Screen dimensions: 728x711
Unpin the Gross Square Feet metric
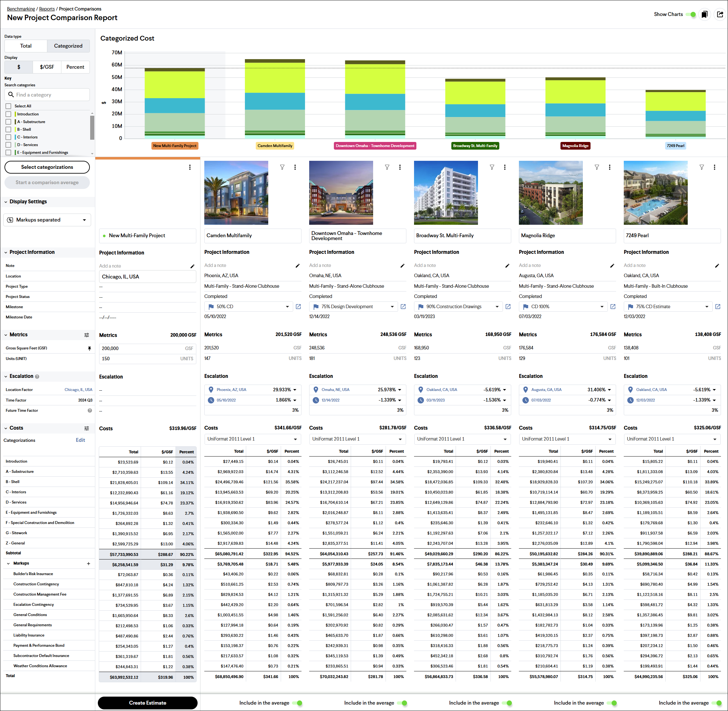tap(90, 348)
